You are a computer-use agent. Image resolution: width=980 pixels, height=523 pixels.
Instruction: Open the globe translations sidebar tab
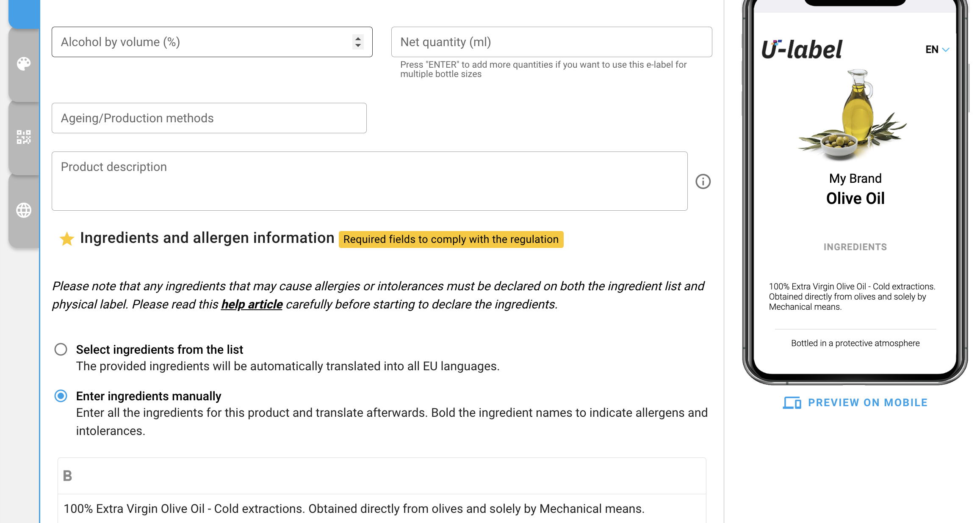(x=24, y=210)
